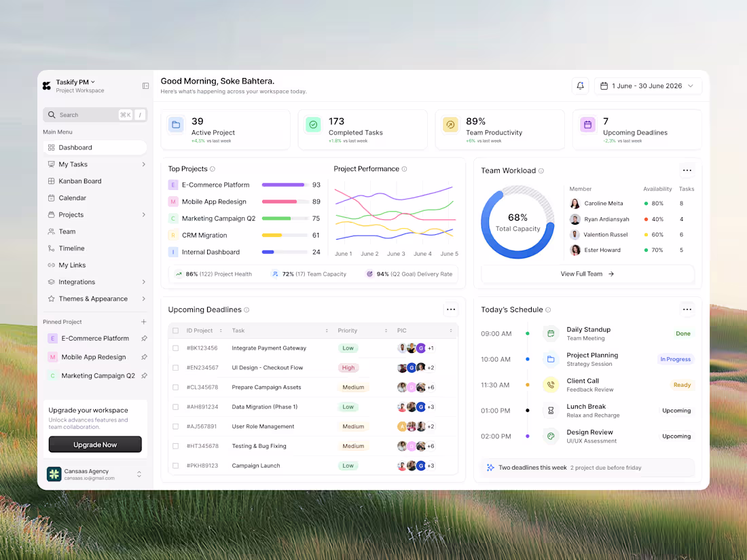Click Caroline Meita's avatar

(575, 204)
